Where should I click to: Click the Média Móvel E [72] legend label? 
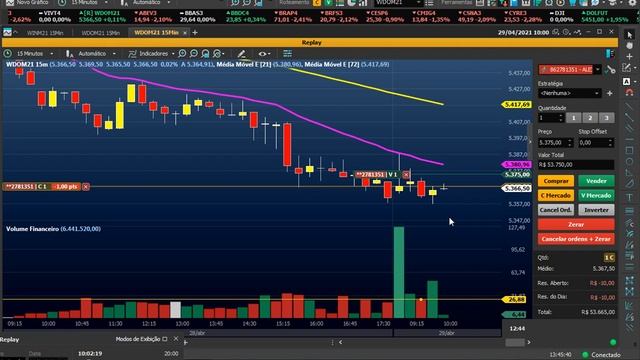[332, 64]
